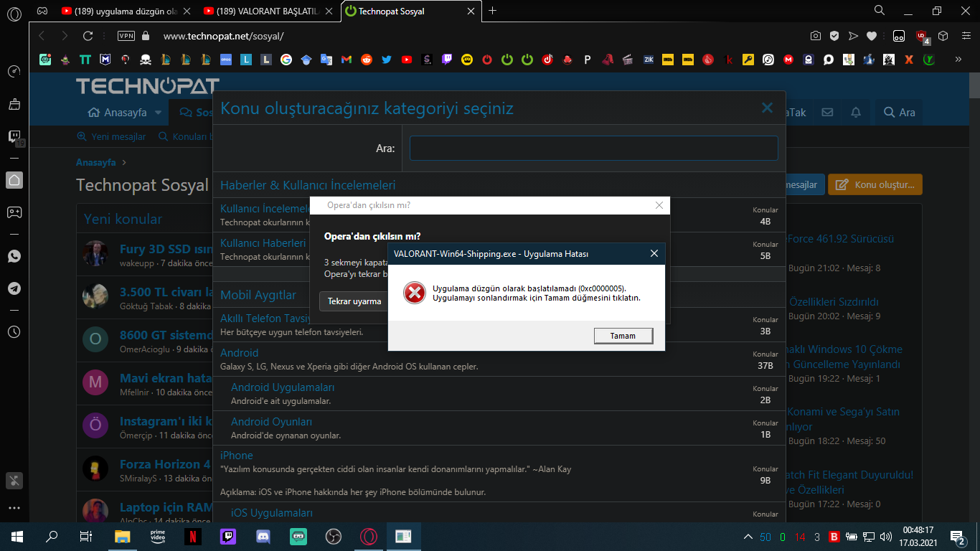This screenshot has width=980, height=551.
Task: Open the sidebar three-dots setup menu
Action: [x=14, y=508]
